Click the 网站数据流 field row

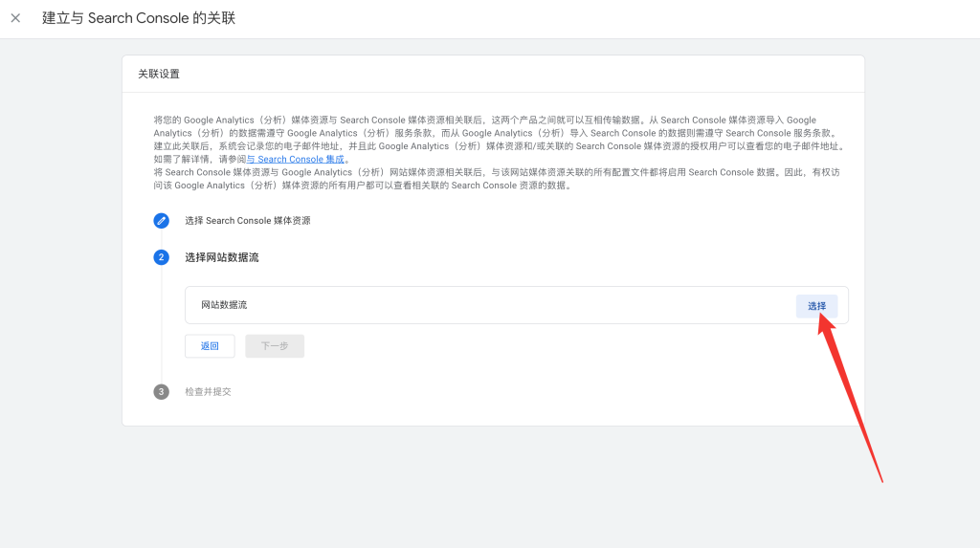point(516,305)
